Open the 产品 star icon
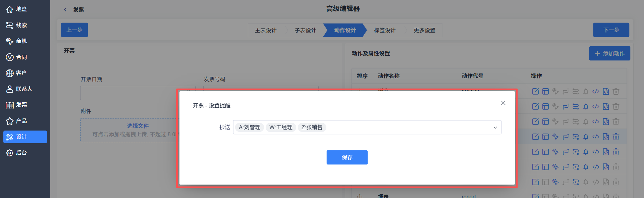This screenshot has height=198, width=644. [10, 121]
